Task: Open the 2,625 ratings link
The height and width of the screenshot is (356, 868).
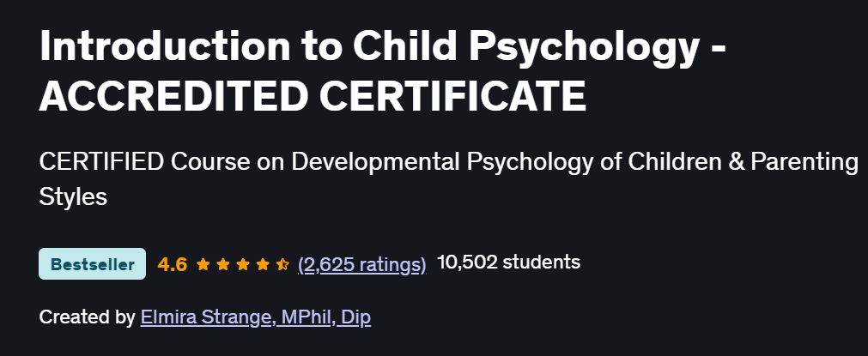Action: coord(362,264)
